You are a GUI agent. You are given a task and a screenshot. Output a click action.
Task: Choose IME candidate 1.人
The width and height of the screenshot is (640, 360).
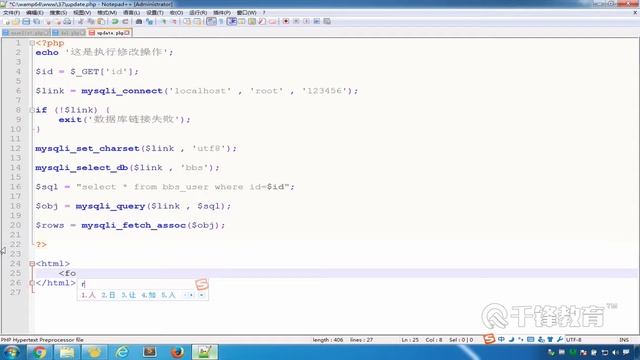[88, 295]
